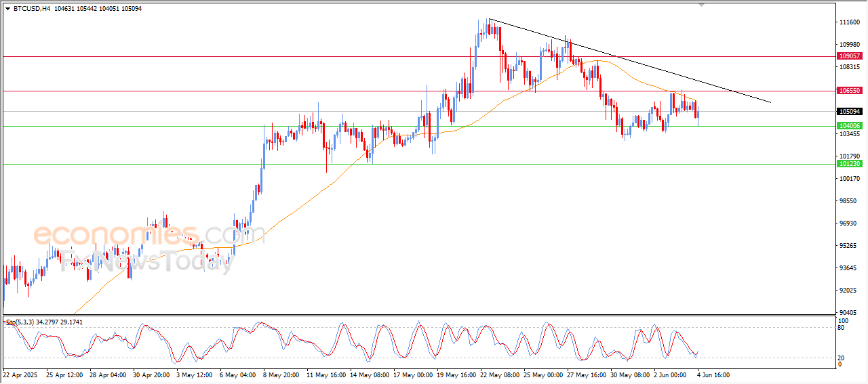Viewport: 868px width, 384px height.
Task: Click the 8 May 20:00 time label
Action: point(281,374)
